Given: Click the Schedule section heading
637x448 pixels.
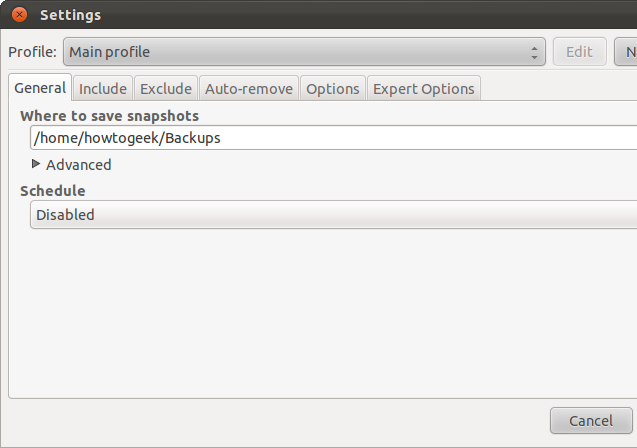Looking at the screenshot, I should coord(53,190).
